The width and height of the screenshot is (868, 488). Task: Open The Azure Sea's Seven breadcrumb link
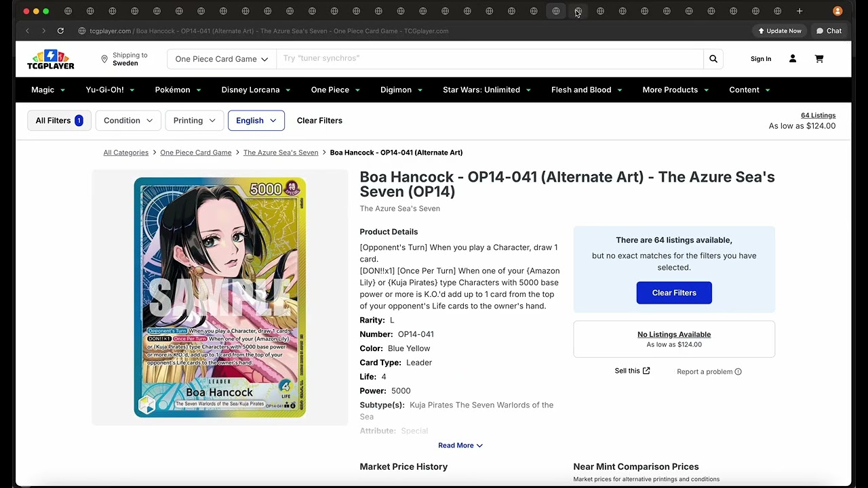281,152
